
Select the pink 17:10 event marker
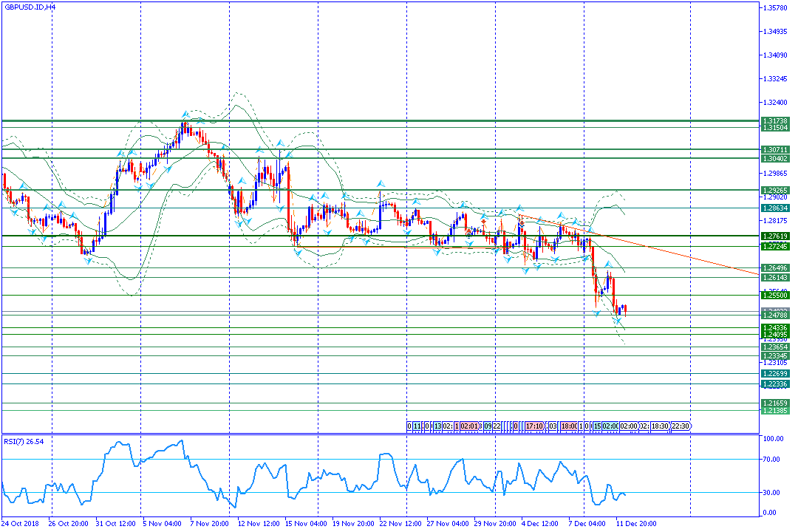tap(535, 426)
